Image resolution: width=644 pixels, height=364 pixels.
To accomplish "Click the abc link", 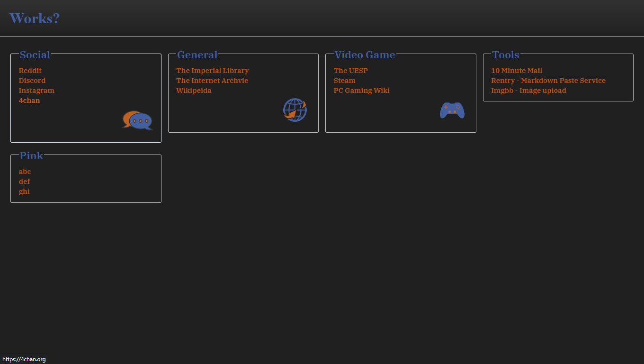I will 25,172.
